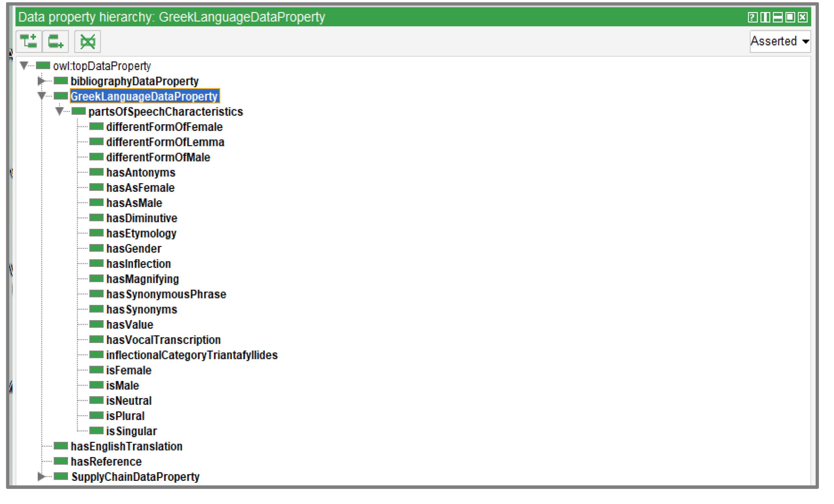The image size is (834, 504).
Task: Click the Add sibling property toolbar icon
Action: 56,42
